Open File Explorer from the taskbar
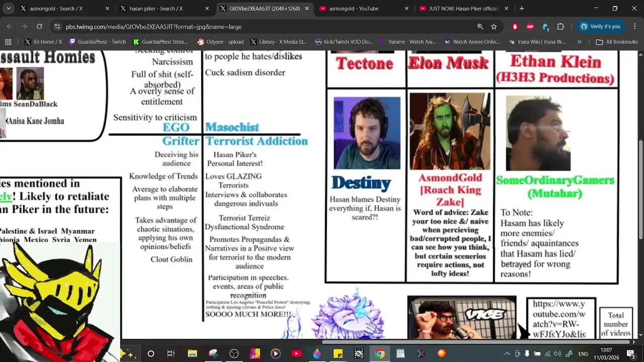644x362 pixels. coord(192,353)
